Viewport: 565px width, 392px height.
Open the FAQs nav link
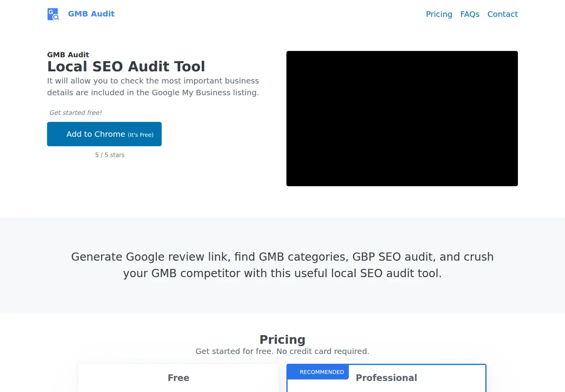coord(470,14)
